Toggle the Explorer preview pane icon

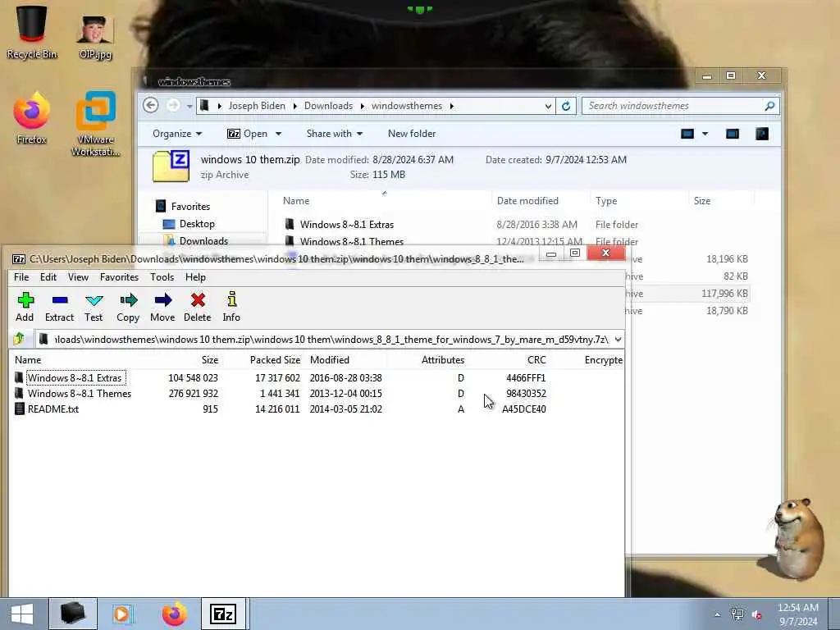[x=733, y=134]
